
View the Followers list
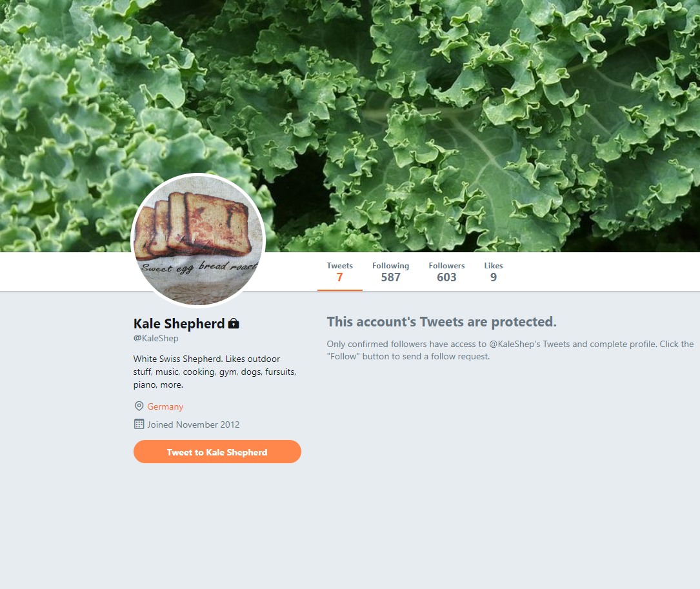pyautogui.click(x=446, y=272)
